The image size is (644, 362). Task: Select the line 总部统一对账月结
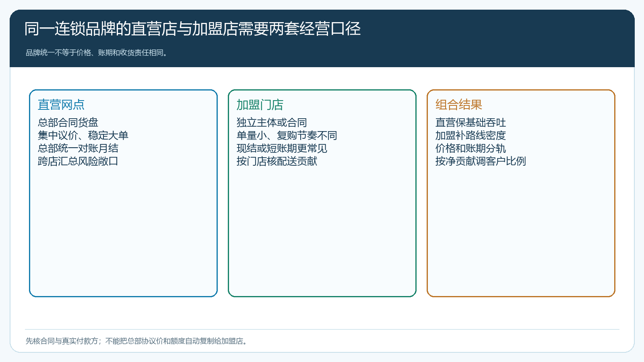78,148
